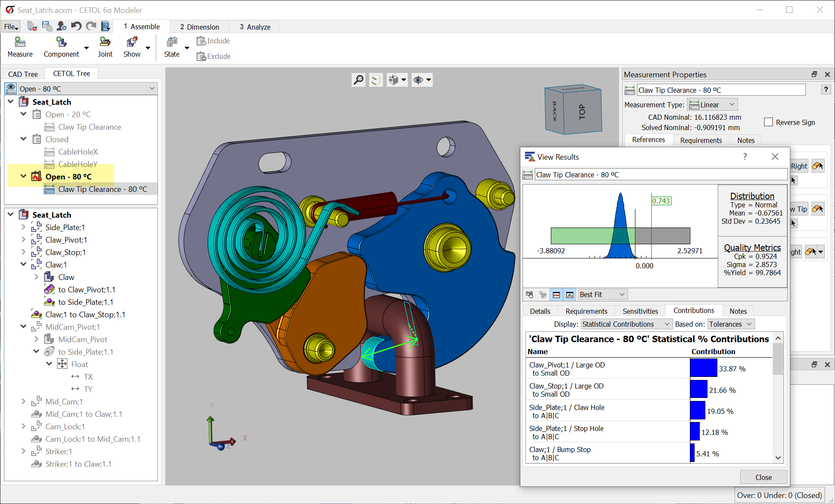Open the Best Fit dropdown
This screenshot has height=504, width=835.
(602, 295)
